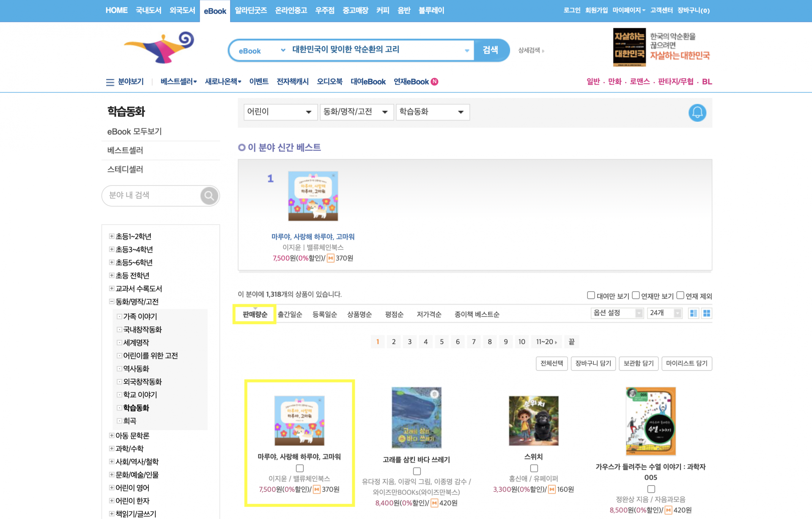812x519 pixels.
Task: Click the magnifier icon in category search
Action: coord(209,196)
